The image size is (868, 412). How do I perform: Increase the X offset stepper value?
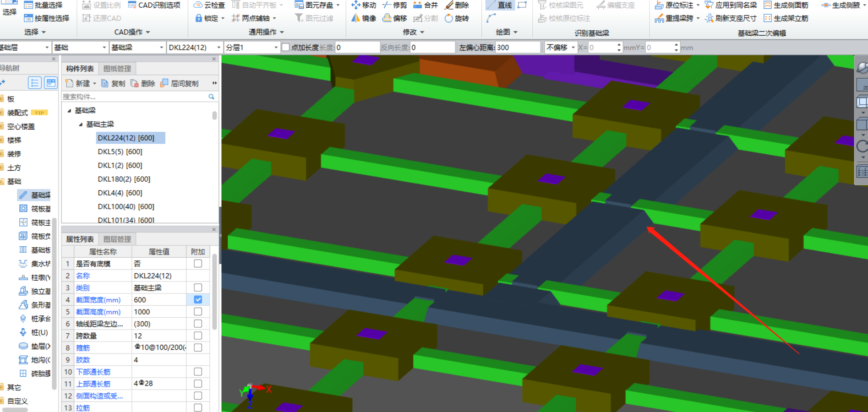click(x=619, y=45)
